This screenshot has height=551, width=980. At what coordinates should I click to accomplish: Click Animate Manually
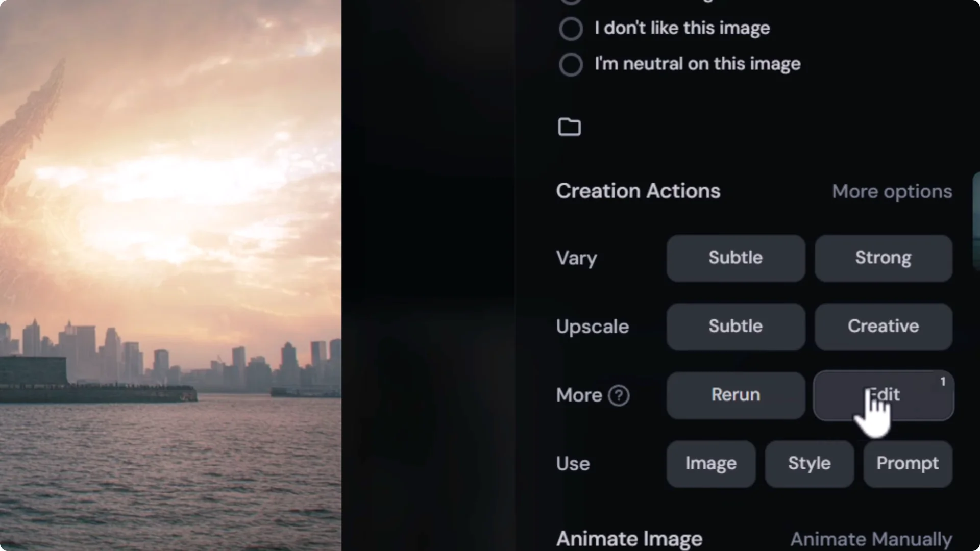[x=870, y=538]
